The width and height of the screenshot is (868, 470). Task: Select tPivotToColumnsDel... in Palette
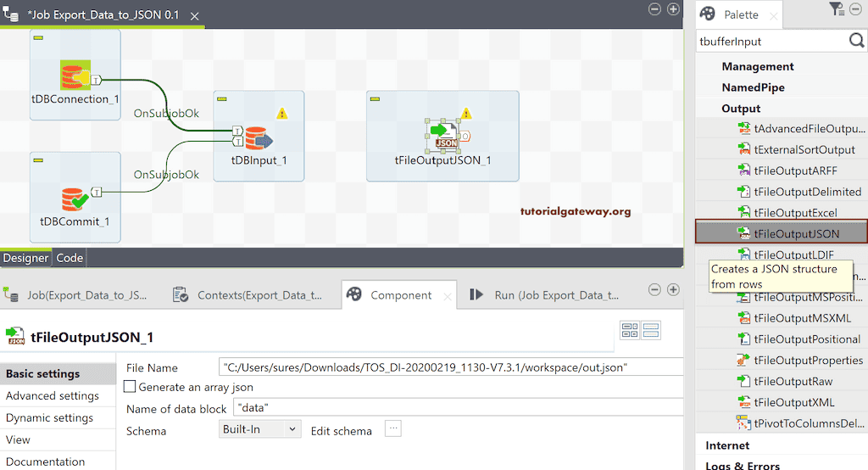800,423
